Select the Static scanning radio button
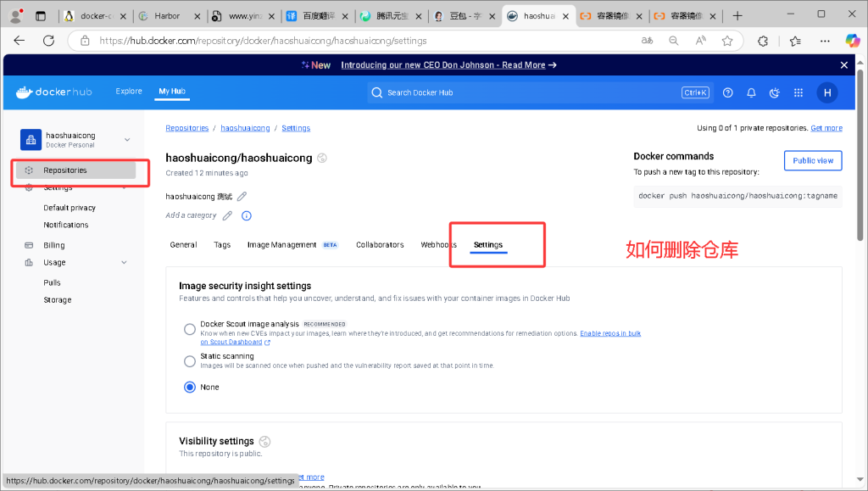This screenshot has height=491, width=868. [x=190, y=360]
